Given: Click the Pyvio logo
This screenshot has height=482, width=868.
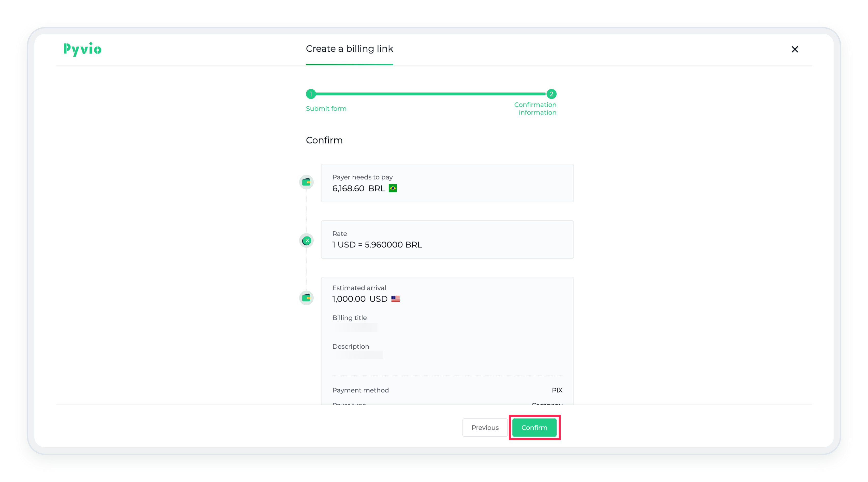Looking at the screenshot, I should [x=82, y=49].
